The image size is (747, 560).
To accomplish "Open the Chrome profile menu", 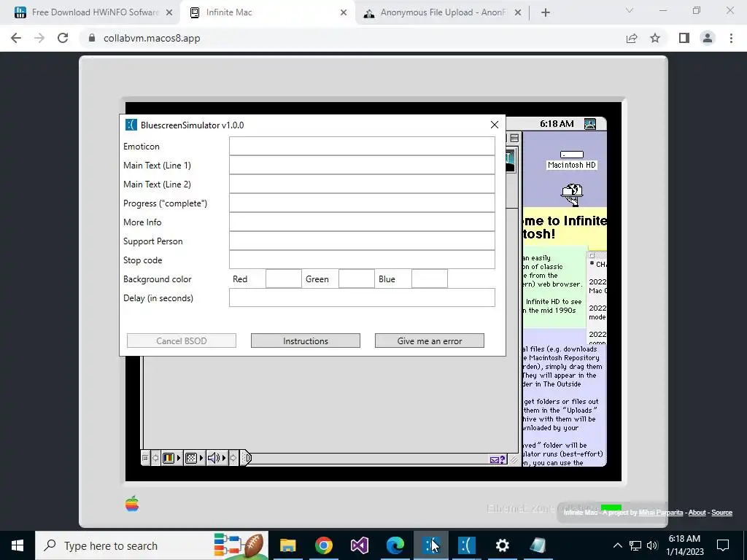I will pos(708,38).
